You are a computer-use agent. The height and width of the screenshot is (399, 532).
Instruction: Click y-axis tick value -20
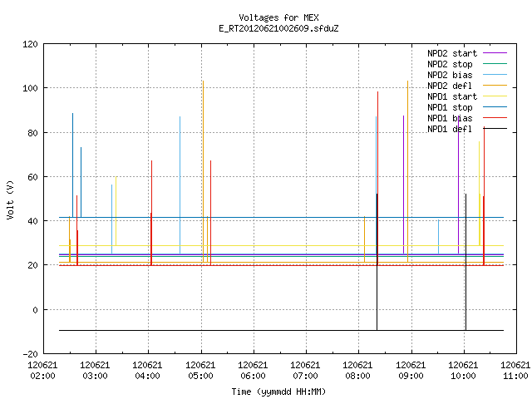[30, 354]
